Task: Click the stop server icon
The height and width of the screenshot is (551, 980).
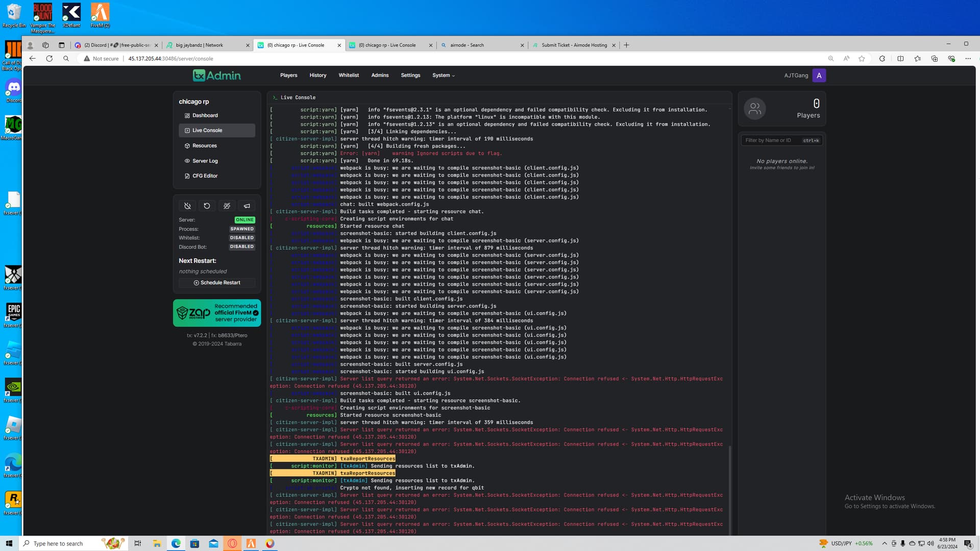Action: (x=187, y=206)
